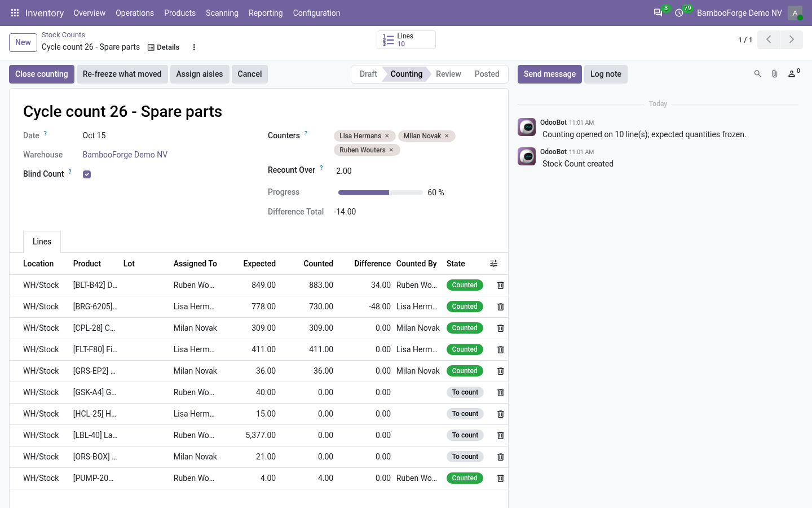Open the column settings adjuster icon
Image resolution: width=812 pixels, height=508 pixels.
[494, 264]
